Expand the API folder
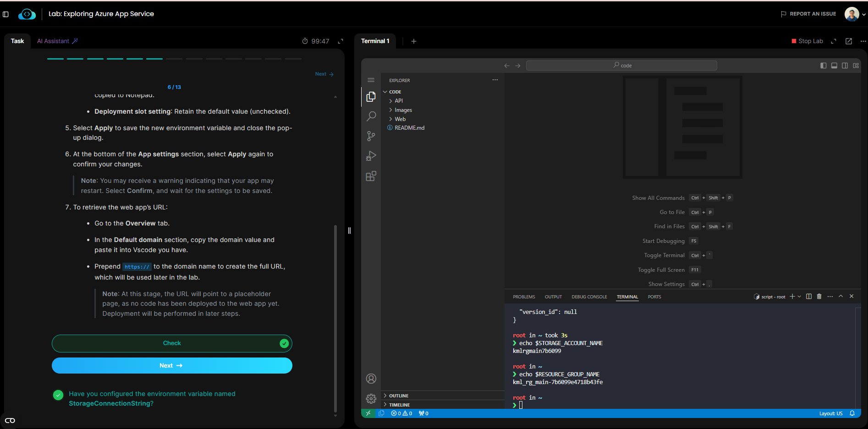 (399, 101)
